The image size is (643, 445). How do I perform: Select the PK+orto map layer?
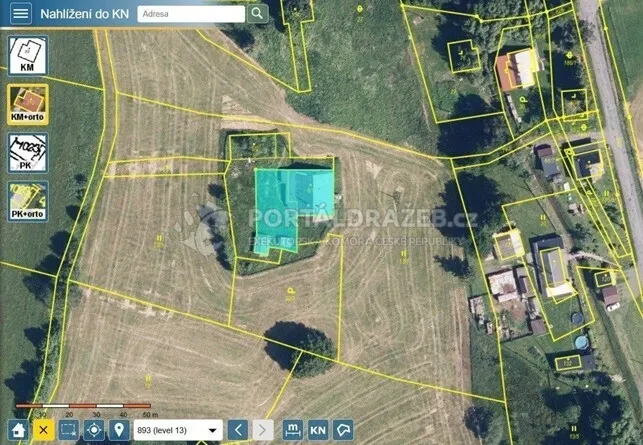pyautogui.click(x=27, y=201)
